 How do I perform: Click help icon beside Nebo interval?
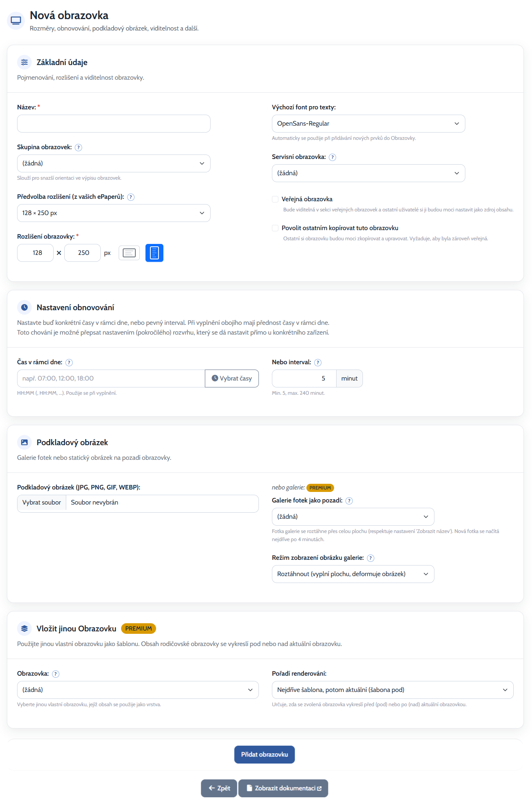pyautogui.click(x=318, y=363)
